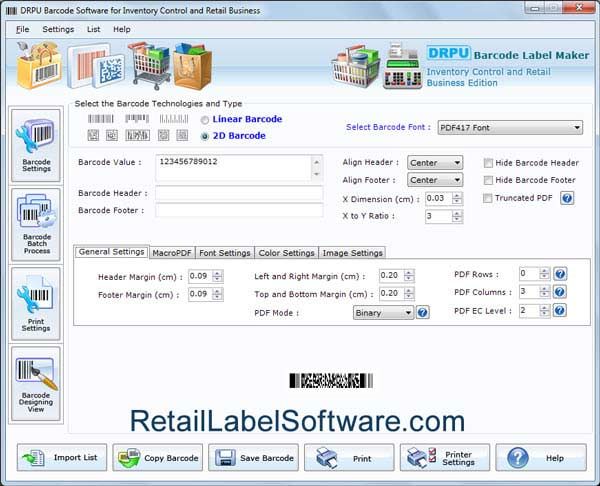Check the Truncated PDF option
This screenshot has height=486, width=600.
pos(488,198)
